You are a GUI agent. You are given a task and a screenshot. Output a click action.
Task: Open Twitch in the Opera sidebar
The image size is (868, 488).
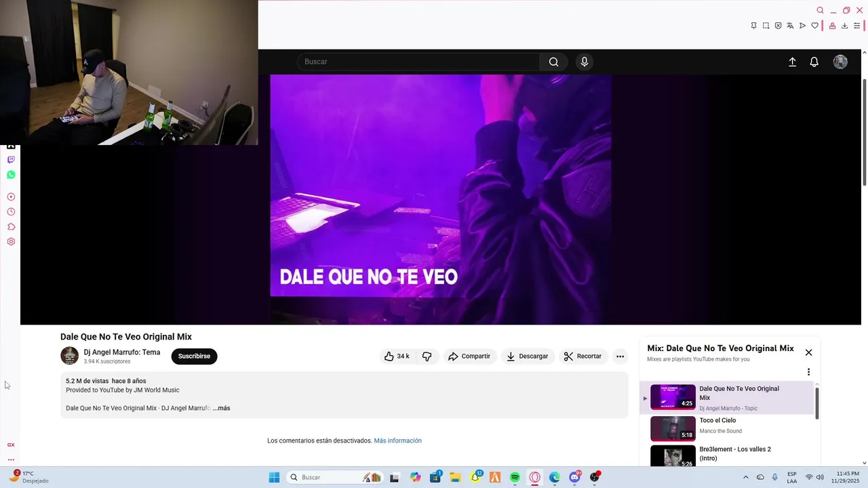[11, 160]
